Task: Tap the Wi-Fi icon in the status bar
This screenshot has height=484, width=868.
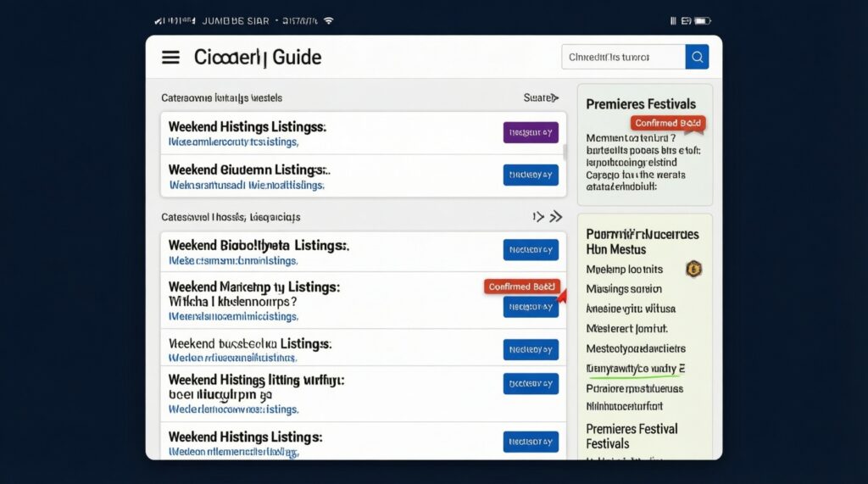Action: (x=329, y=20)
